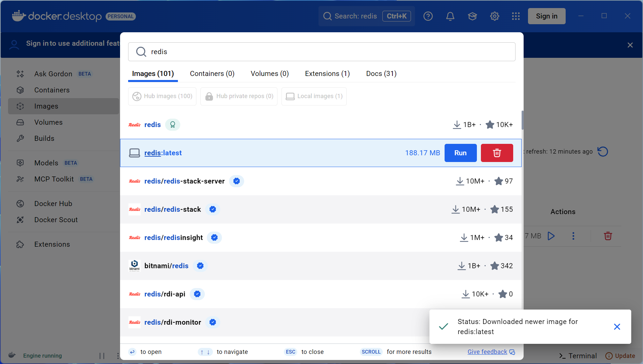Open Settings gear icon in header
This screenshot has height=364, width=643.
click(495, 16)
